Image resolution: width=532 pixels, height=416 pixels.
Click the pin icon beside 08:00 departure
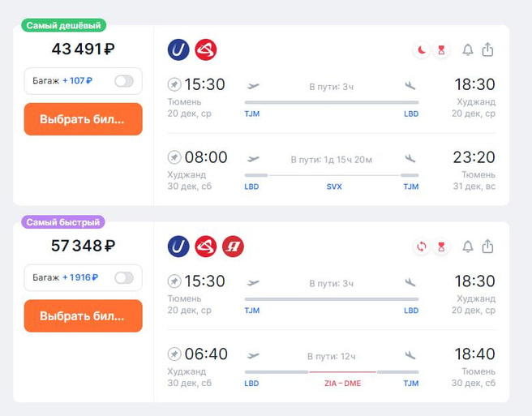pyautogui.click(x=174, y=157)
